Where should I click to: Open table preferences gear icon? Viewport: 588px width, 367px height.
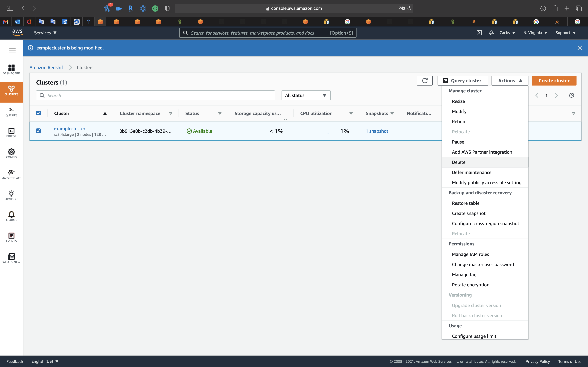[571, 95]
